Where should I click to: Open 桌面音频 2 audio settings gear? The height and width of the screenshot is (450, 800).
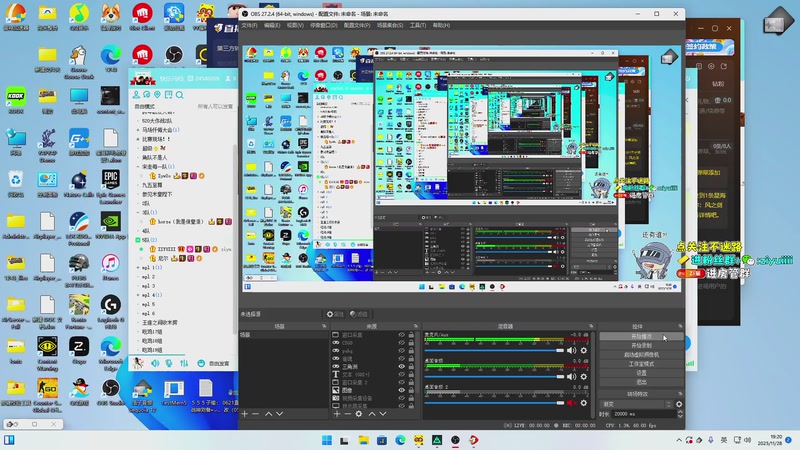pos(584,403)
